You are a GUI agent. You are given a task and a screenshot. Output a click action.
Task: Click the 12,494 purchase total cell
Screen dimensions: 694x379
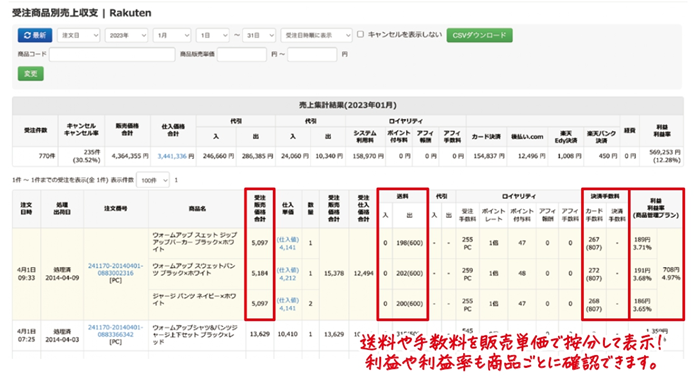tap(364, 274)
